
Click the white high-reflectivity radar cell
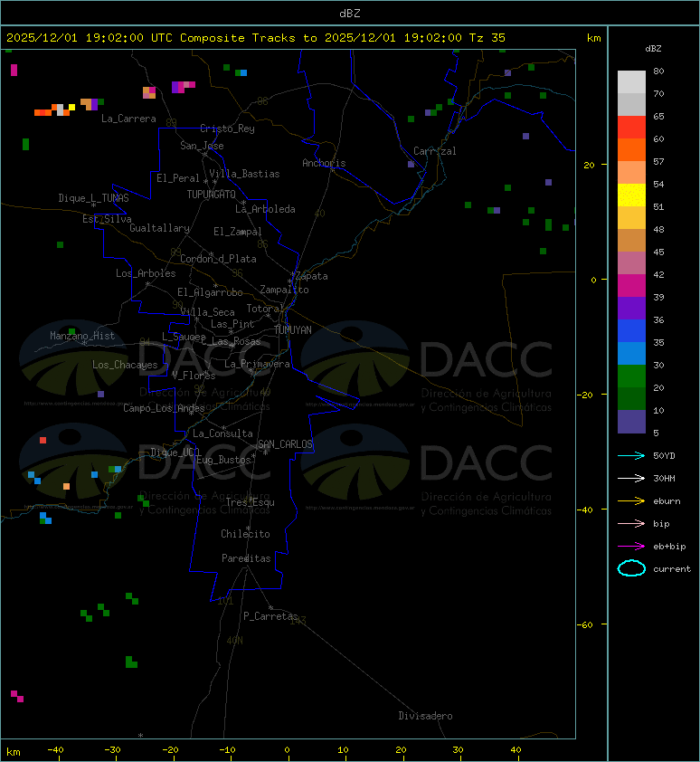61,110
